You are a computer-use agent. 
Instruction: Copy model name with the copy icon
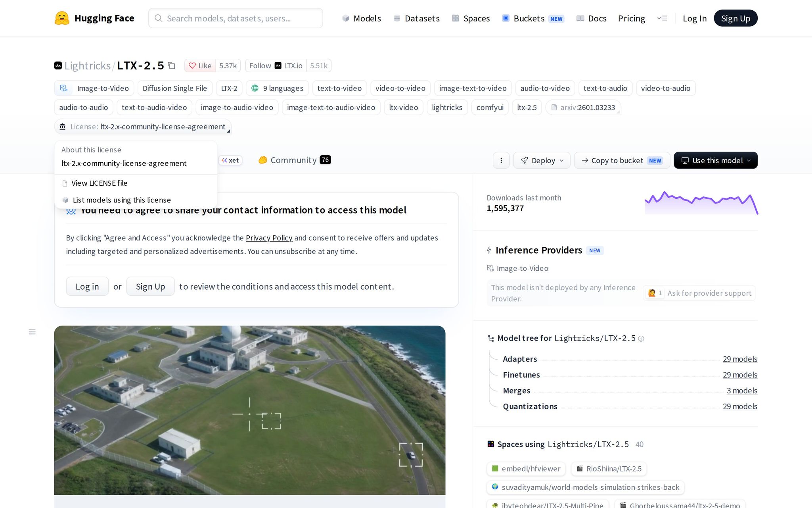(x=172, y=65)
